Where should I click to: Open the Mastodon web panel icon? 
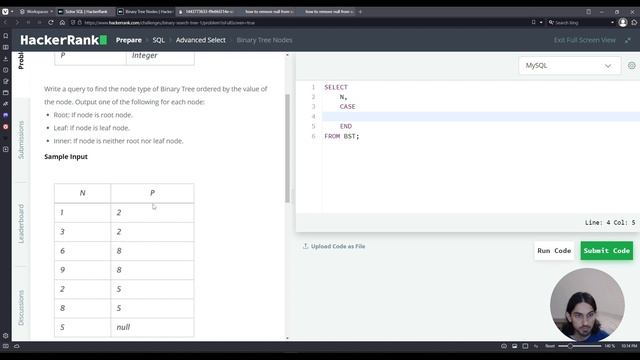tap(6, 116)
